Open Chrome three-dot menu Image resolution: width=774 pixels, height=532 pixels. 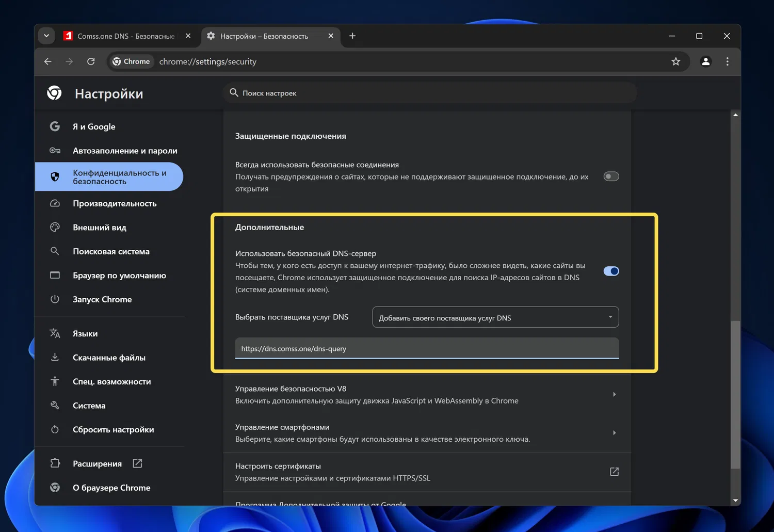tap(727, 61)
